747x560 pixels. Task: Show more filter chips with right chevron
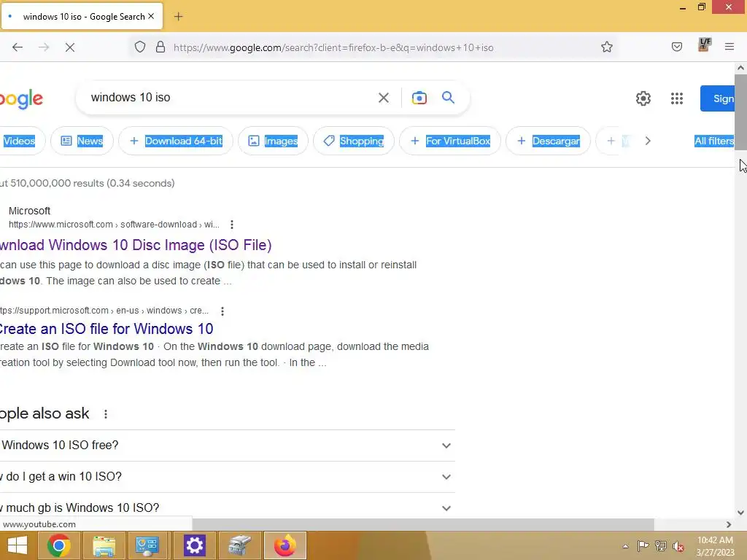click(648, 141)
